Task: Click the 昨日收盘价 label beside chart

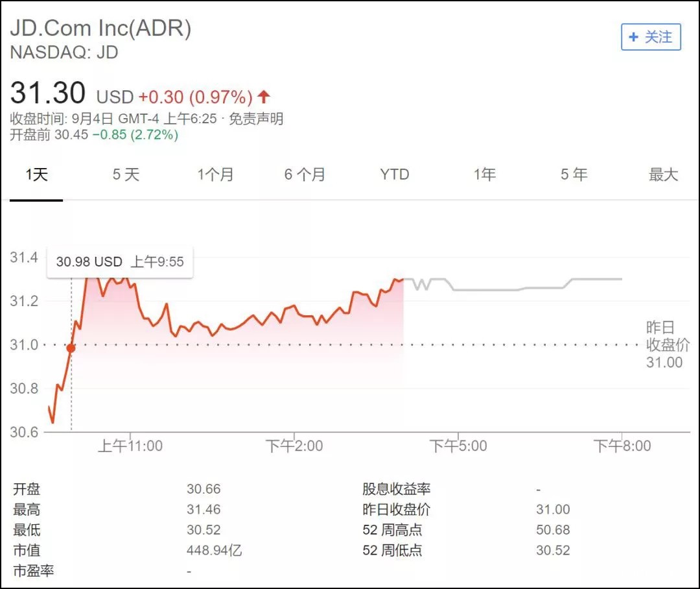Action: pyautogui.click(x=668, y=336)
